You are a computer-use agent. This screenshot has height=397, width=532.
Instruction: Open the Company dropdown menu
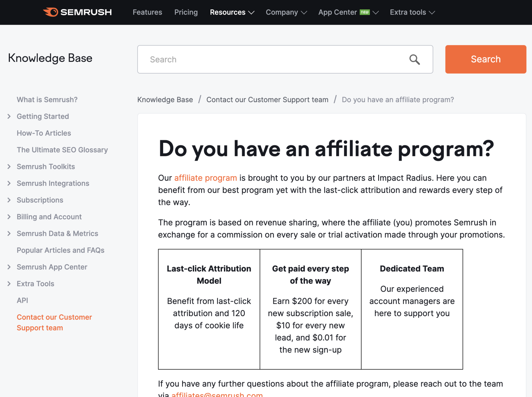point(286,12)
